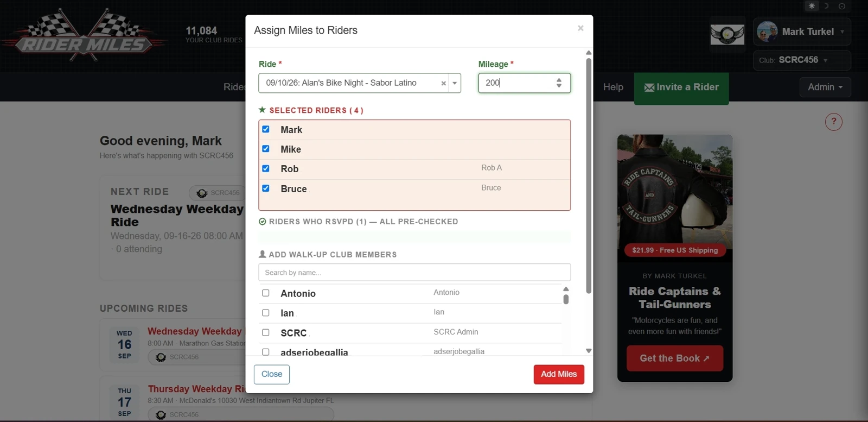Open the Mark Turkel user dropdown

802,32
